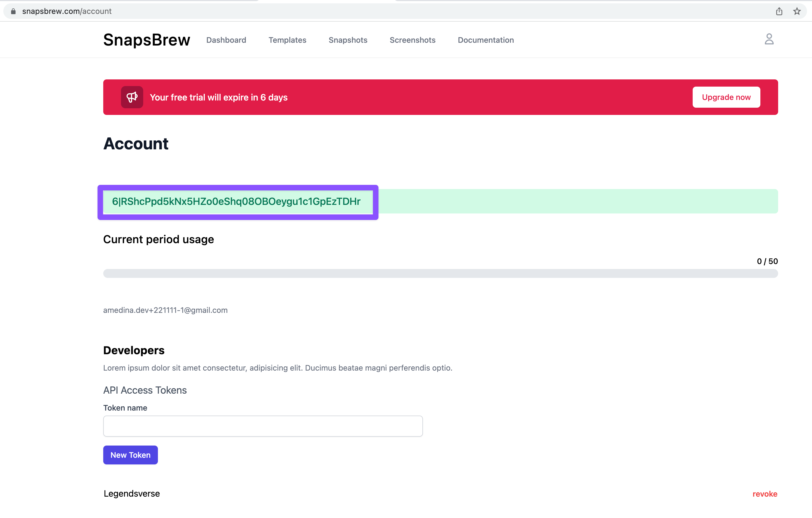Click the Lorem ipsum description under Developers
This screenshot has width=812, height=518.
278,368
